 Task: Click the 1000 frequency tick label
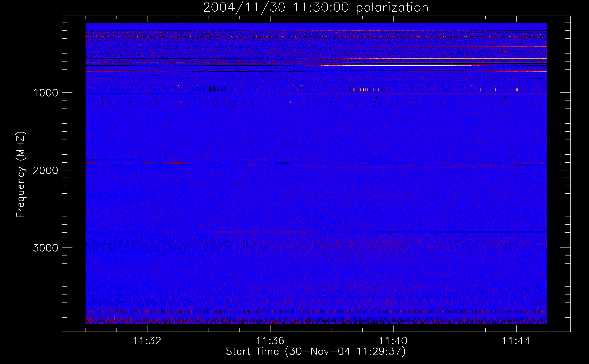46,93
